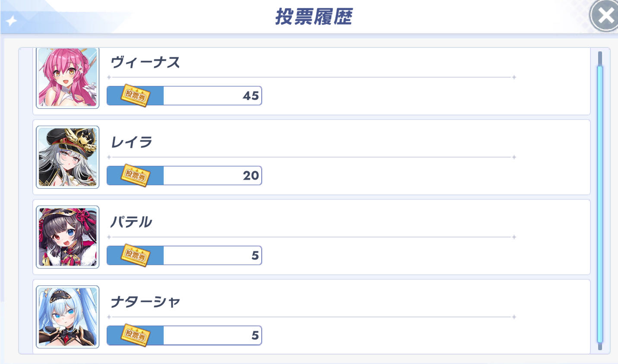This screenshot has height=364, width=618.
Task: Click the vote count 45 field
Action: [x=184, y=95]
